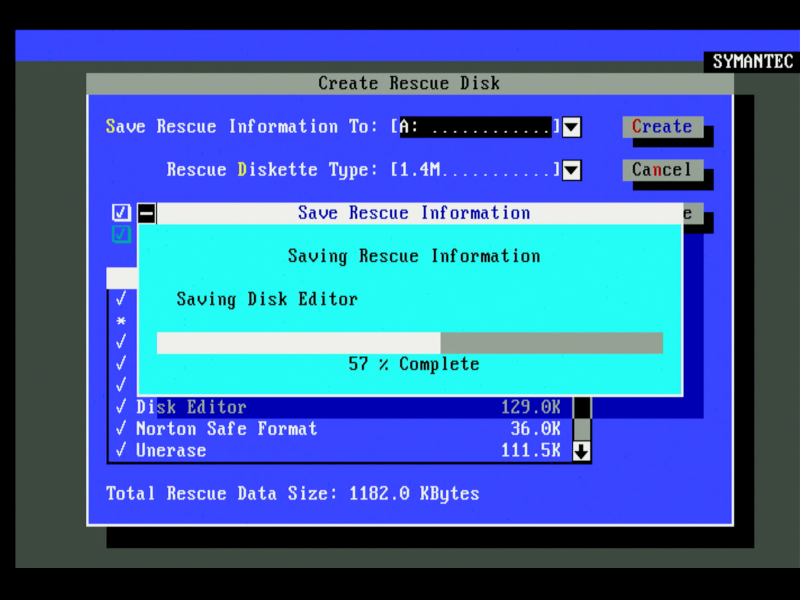Click the progress bar at 57% complete

(410, 343)
